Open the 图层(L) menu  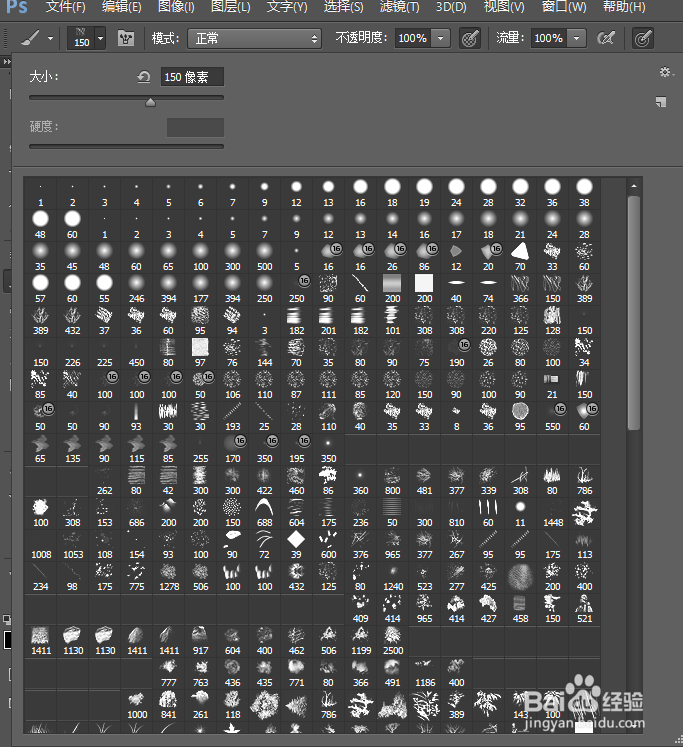point(231,7)
